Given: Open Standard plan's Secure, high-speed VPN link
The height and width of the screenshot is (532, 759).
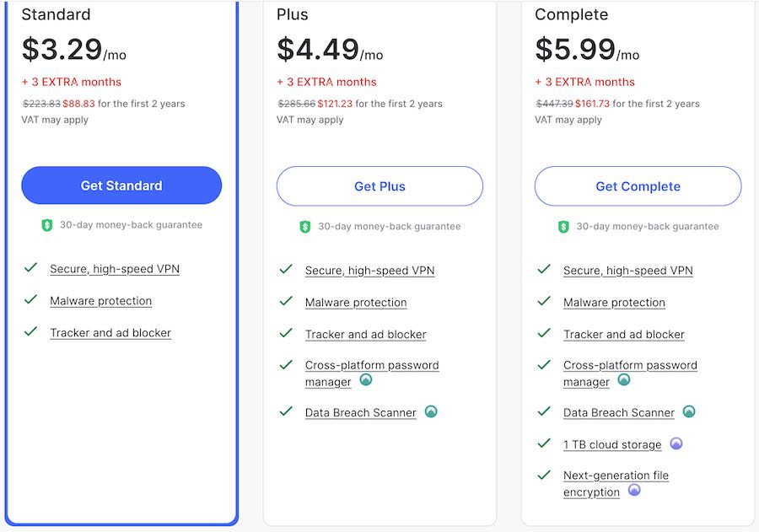Looking at the screenshot, I should click(115, 269).
